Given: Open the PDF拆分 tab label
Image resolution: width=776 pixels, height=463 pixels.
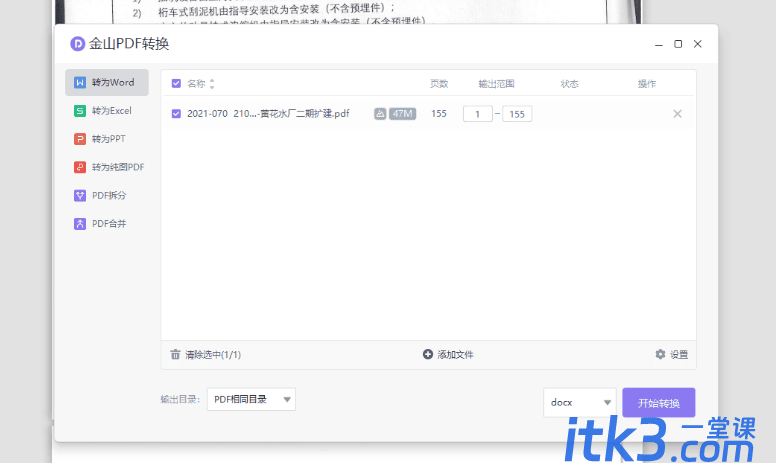Looking at the screenshot, I should [x=109, y=195].
